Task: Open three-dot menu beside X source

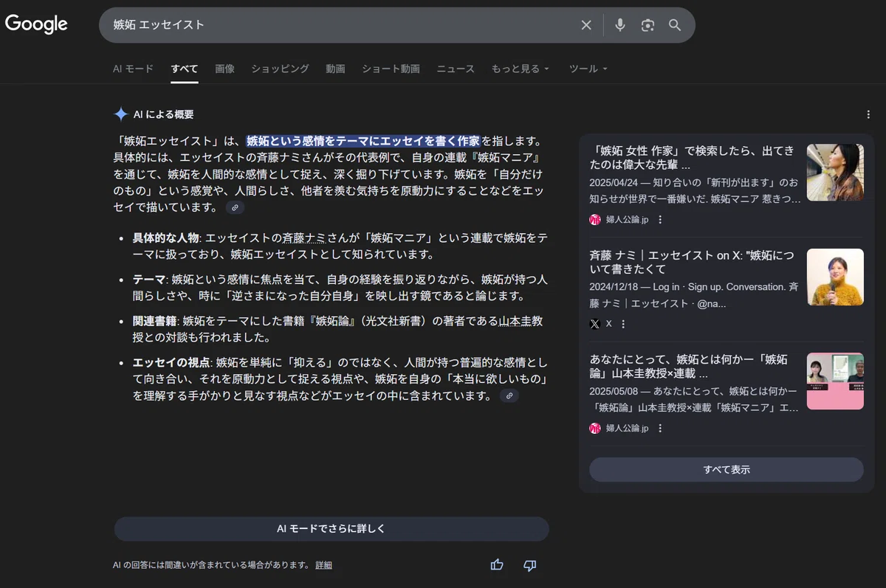Action: [x=623, y=324]
